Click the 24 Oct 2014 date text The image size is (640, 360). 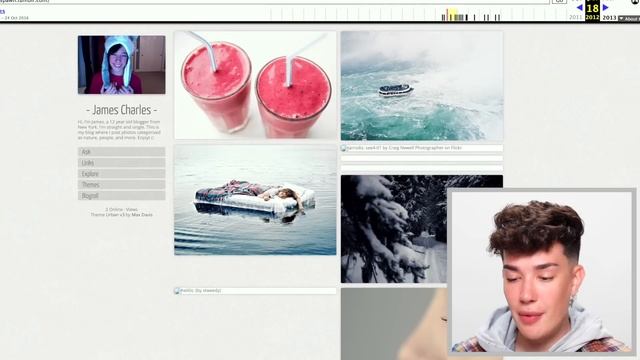(17, 18)
